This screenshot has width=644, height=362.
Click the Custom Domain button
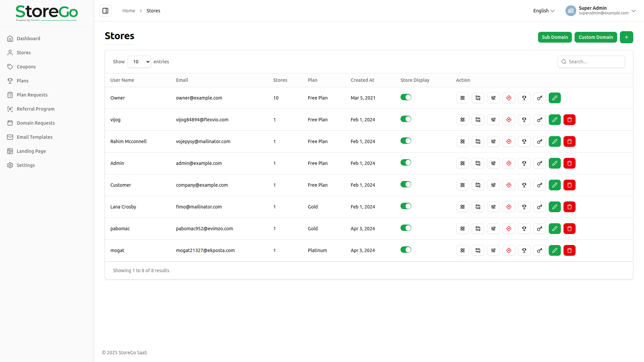[x=595, y=37]
